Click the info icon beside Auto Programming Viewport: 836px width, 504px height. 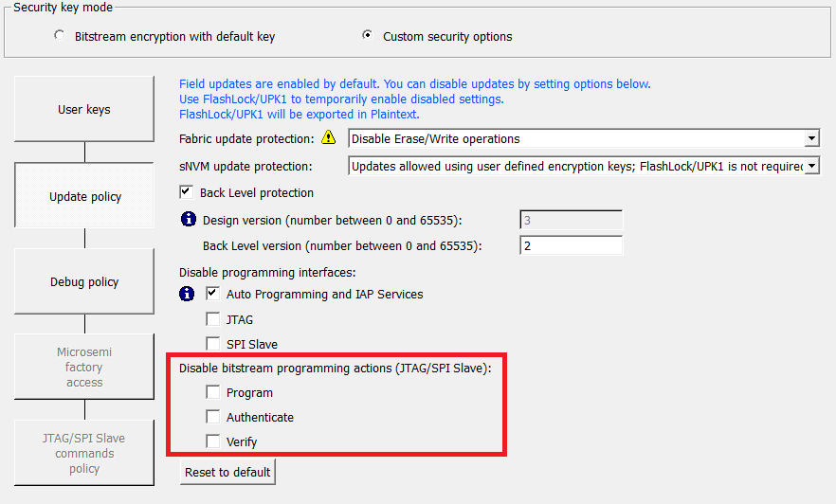click(x=188, y=294)
